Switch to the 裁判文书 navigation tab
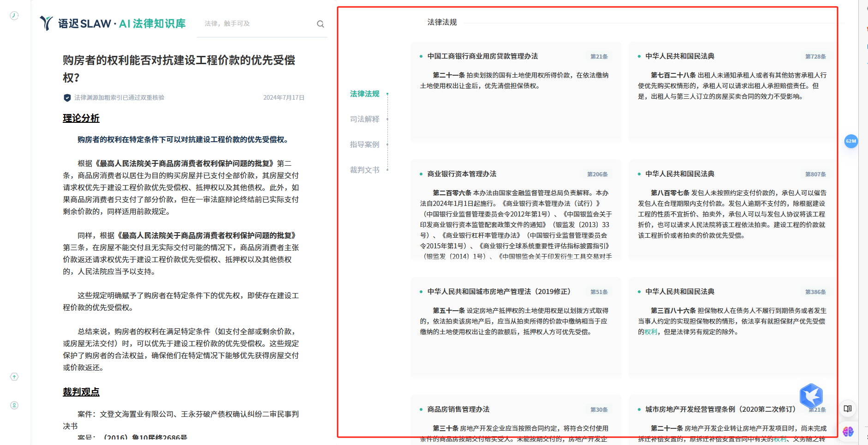 coord(364,170)
